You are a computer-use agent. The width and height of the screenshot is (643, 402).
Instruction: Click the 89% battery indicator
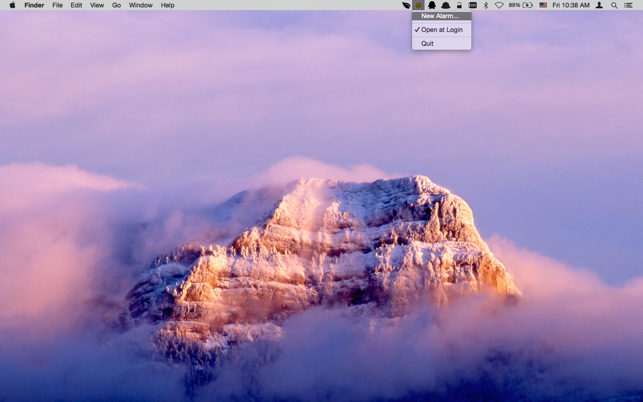click(520, 5)
